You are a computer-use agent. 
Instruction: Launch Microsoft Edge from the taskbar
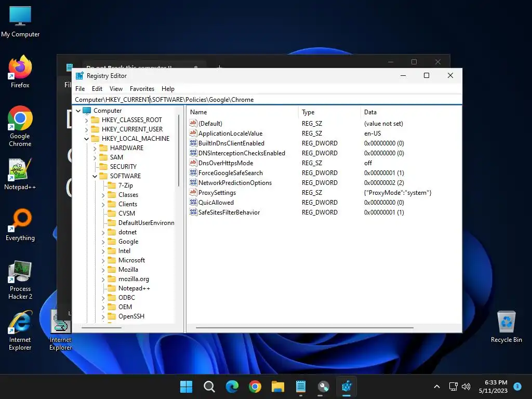232,387
